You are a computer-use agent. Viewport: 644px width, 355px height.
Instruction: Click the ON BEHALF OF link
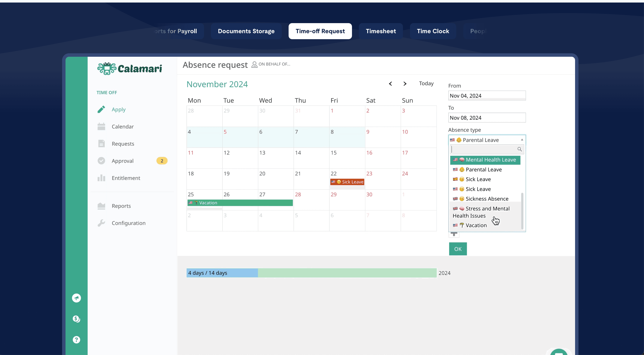tap(274, 64)
